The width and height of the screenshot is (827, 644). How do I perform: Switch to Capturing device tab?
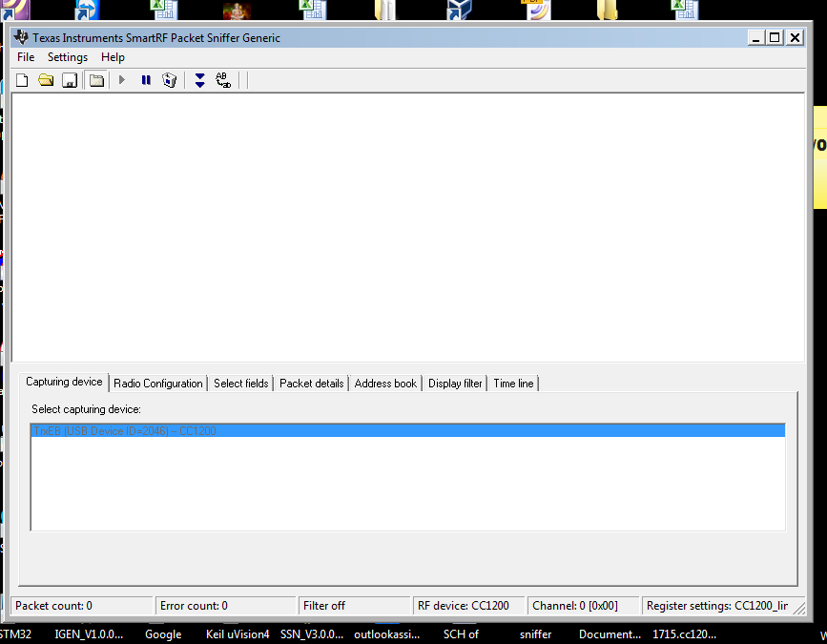point(64,382)
